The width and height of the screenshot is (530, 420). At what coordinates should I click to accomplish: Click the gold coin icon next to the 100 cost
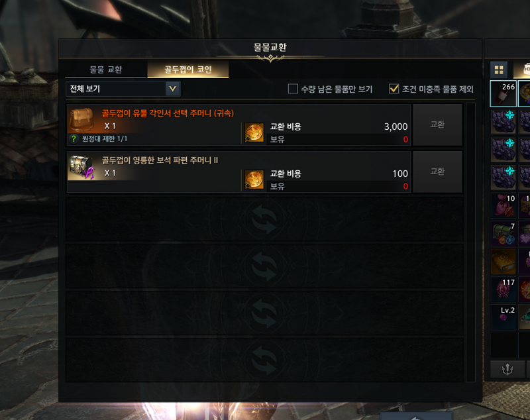[254, 180]
